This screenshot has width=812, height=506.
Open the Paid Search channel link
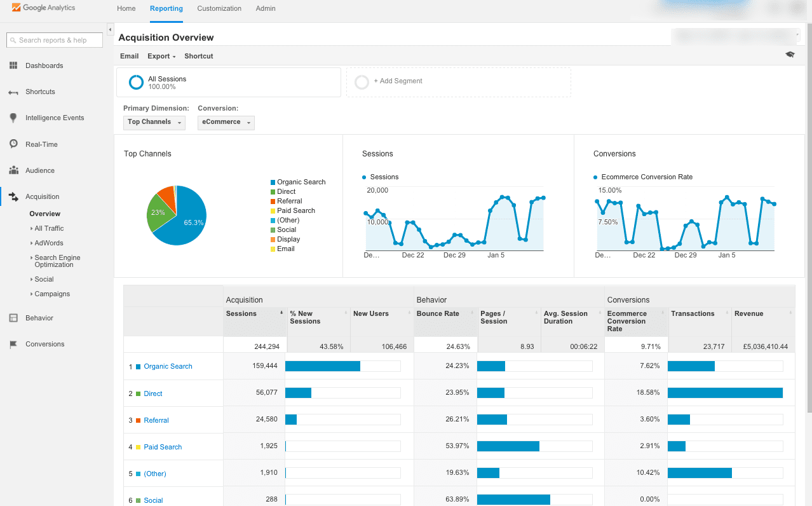coord(163,447)
